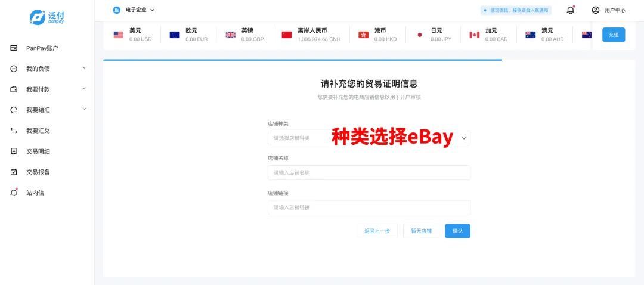The height and width of the screenshot is (285, 644).
Task: Select the US flag USD balance
Action: (119, 35)
